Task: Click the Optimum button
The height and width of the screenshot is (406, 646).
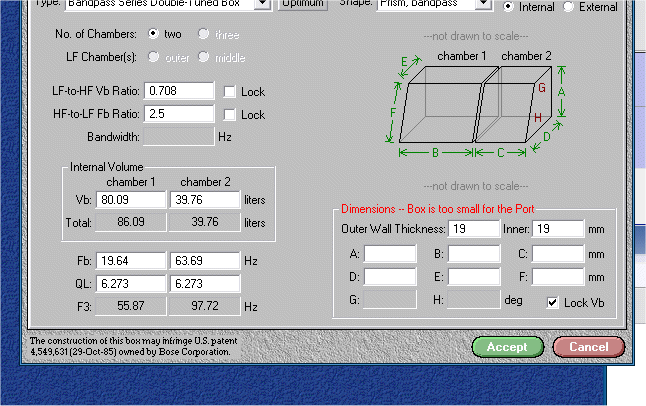Action: 303,4
